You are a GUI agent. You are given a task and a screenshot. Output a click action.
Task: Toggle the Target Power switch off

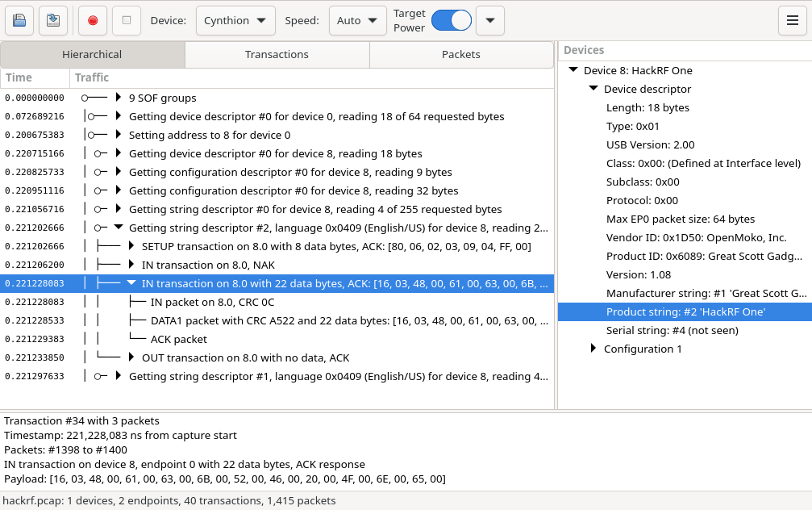[x=451, y=21]
